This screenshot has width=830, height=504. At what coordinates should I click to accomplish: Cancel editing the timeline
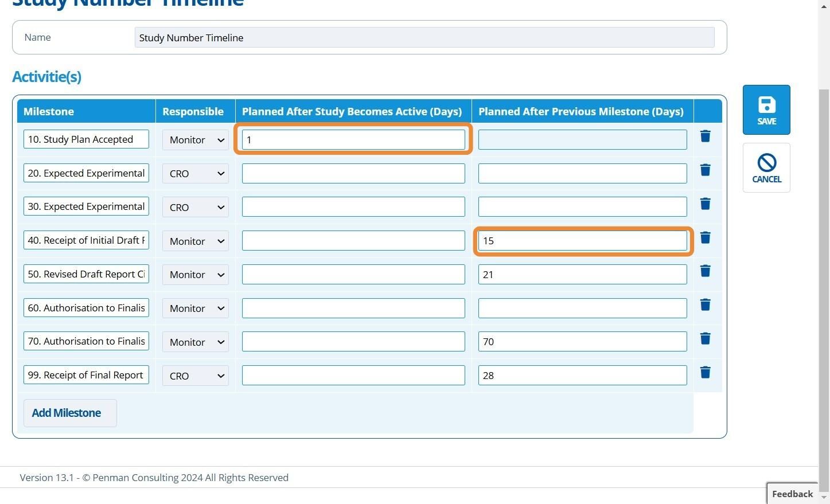pos(766,168)
